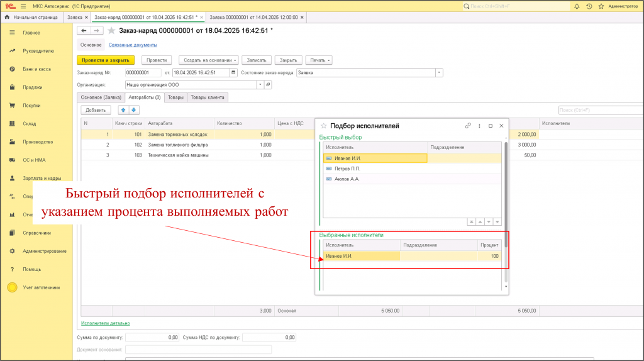644x361 pixels.
Task: Close the Заявка tab with its x
Action: (x=86, y=17)
